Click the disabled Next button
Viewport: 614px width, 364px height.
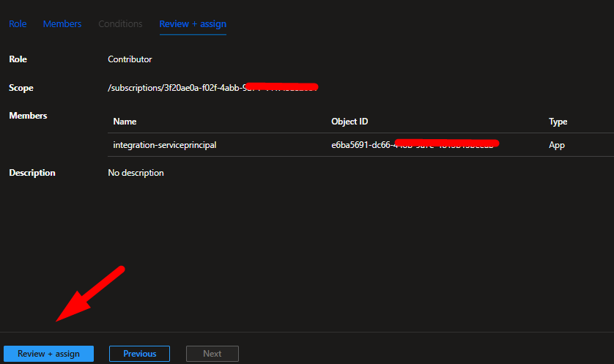[x=212, y=354]
